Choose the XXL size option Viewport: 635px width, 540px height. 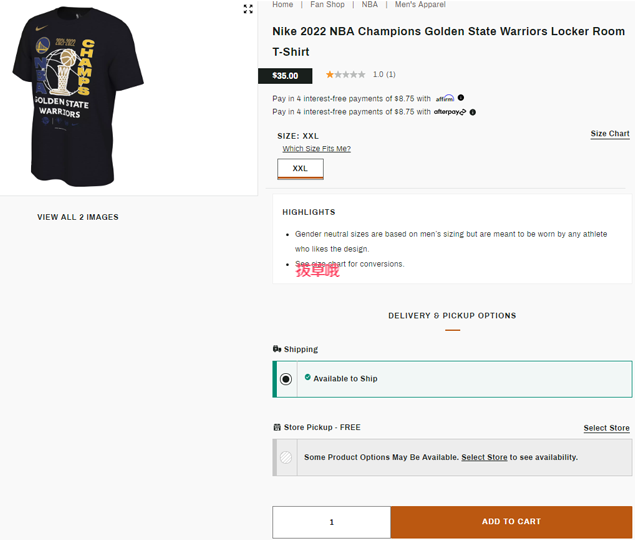point(300,169)
